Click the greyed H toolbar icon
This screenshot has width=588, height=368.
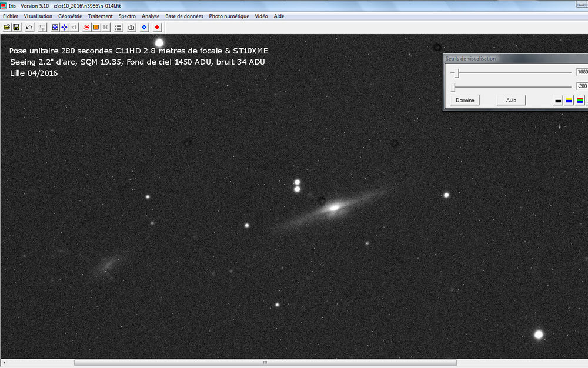click(x=105, y=28)
